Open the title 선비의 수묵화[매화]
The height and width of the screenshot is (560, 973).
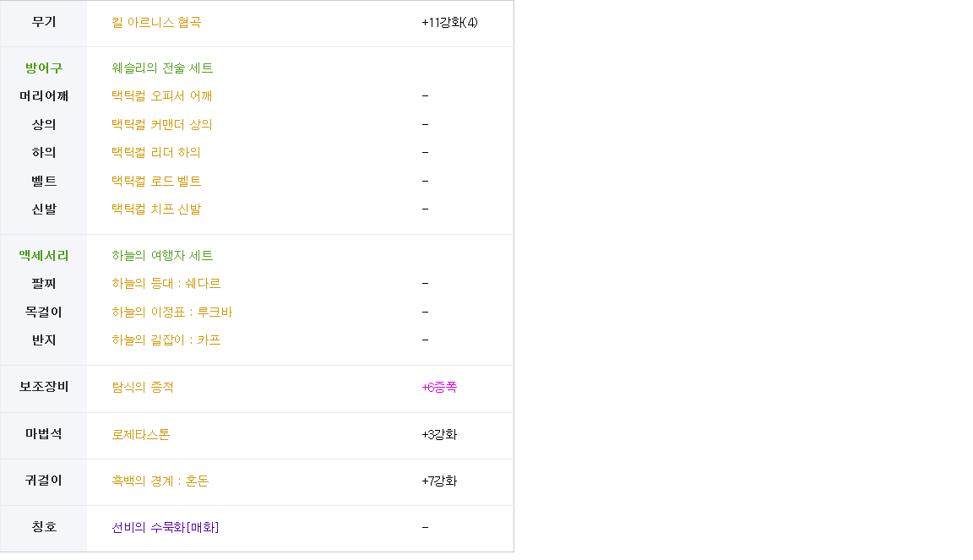pyautogui.click(x=165, y=528)
